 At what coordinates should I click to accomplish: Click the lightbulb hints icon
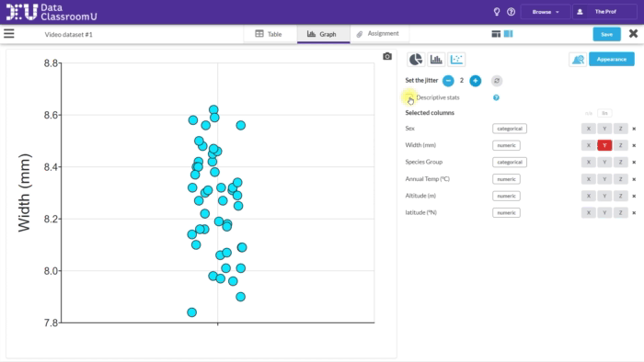pos(497,12)
